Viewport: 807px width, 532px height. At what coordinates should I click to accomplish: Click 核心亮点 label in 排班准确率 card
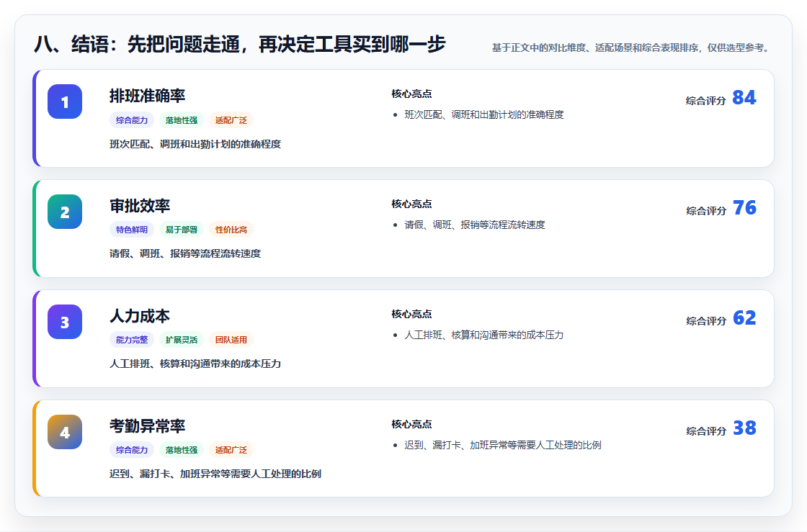(x=411, y=94)
